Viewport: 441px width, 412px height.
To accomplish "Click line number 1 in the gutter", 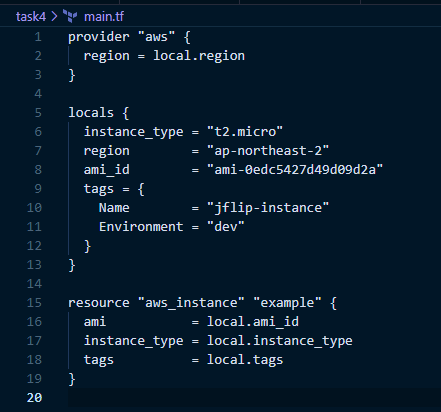I will pyautogui.click(x=38, y=37).
